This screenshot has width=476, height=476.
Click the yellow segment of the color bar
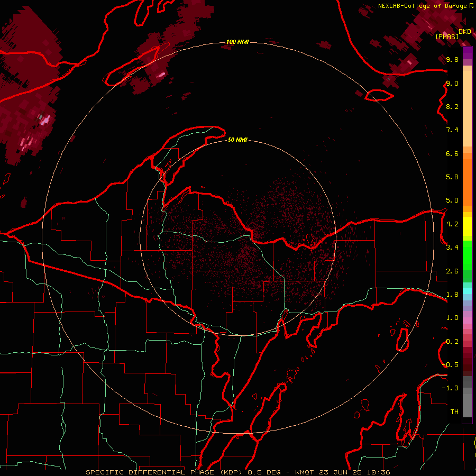click(x=467, y=226)
